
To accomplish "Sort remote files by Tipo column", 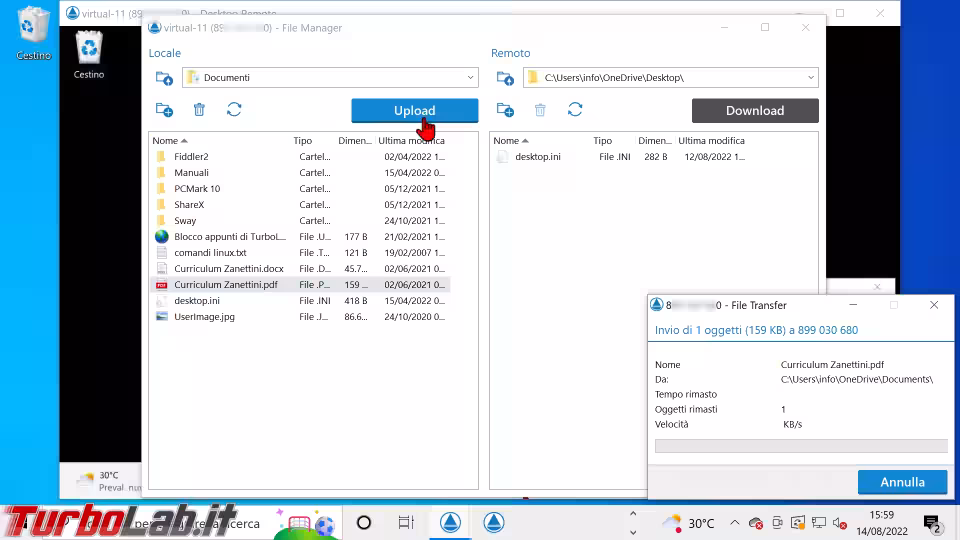I will coord(602,141).
